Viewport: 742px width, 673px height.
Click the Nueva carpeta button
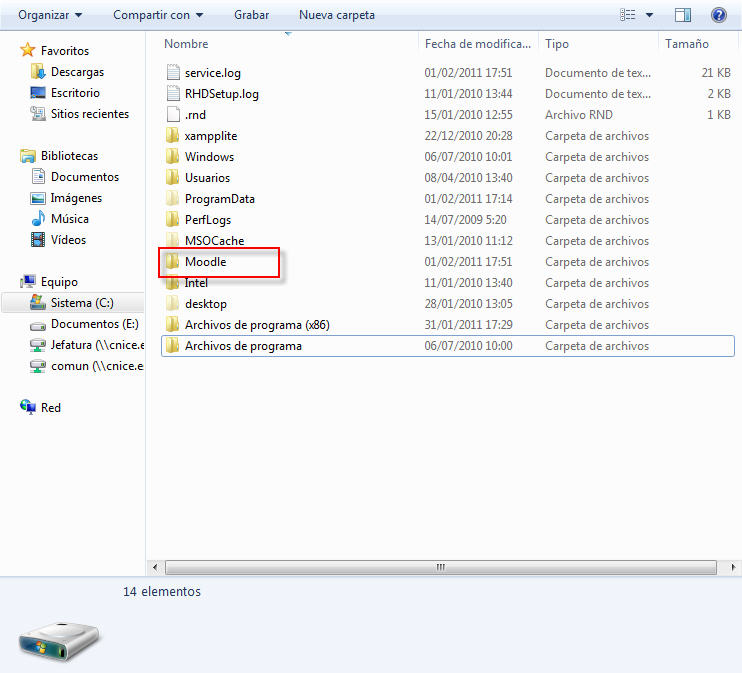pyautogui.click(x=337, y=15)
